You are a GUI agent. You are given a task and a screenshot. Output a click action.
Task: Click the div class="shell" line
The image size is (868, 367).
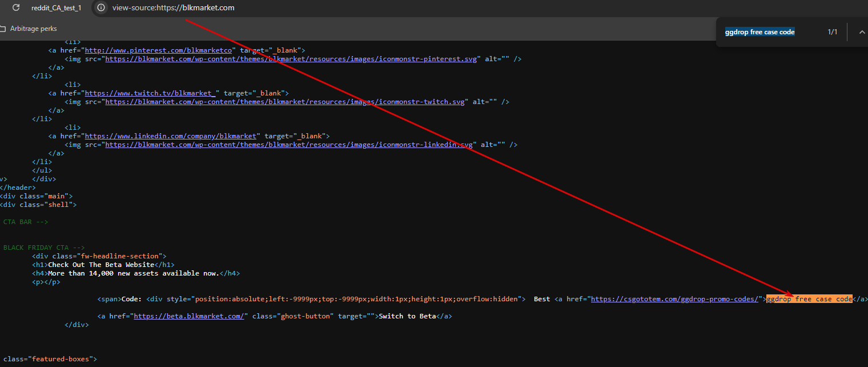38,205
